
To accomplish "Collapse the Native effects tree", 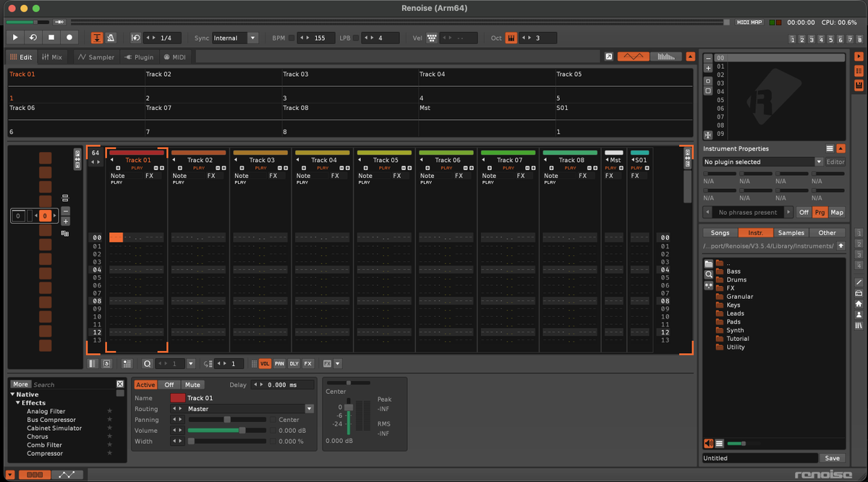I will [x=13, y=394].
